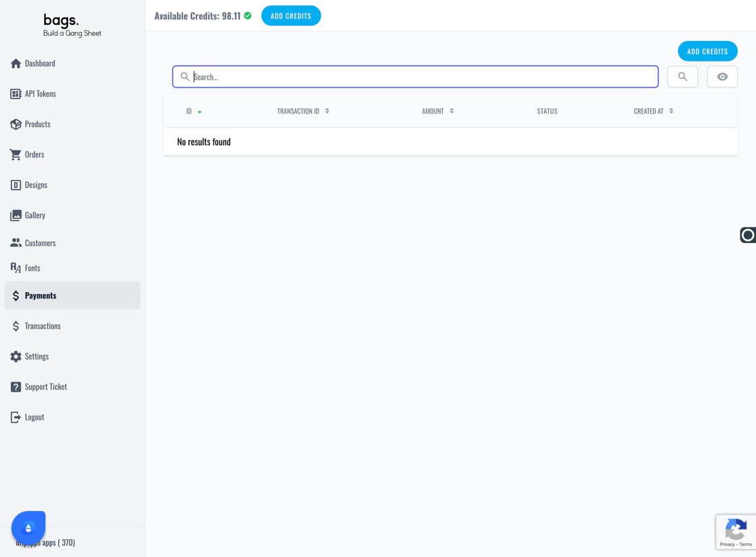Viewport: 756px width, 557px height.
Task: Open the blue chat widget bubble
Action: pyautogui.click(x=28, y=527)
